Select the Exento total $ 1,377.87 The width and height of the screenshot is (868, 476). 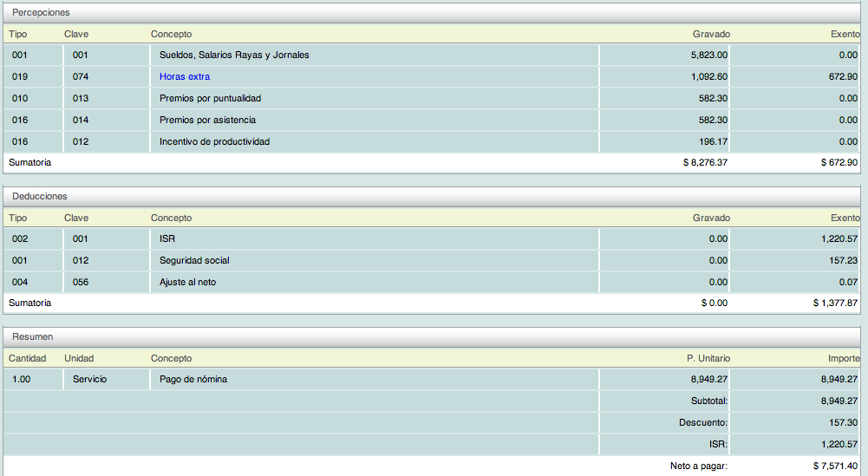coord(835,303)
